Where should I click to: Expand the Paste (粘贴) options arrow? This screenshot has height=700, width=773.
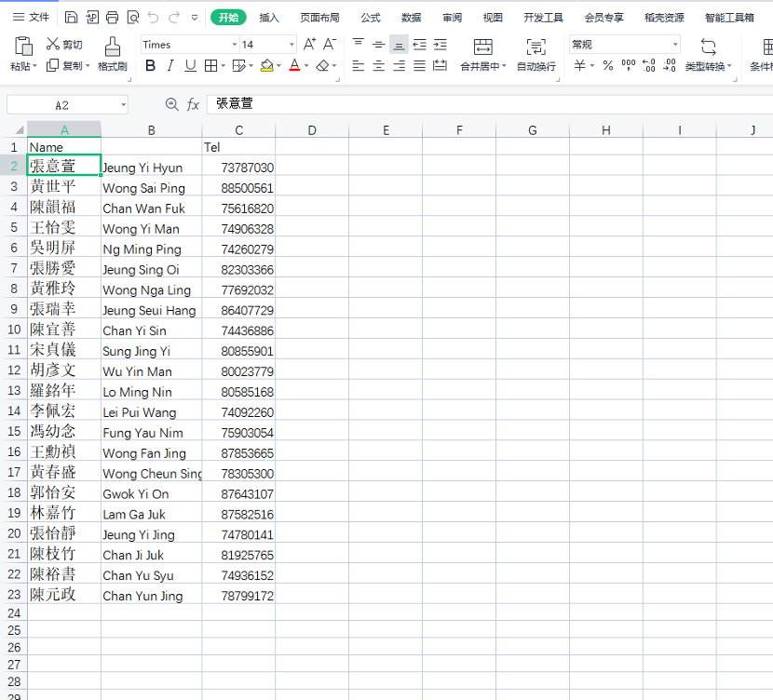coord(35,66)
